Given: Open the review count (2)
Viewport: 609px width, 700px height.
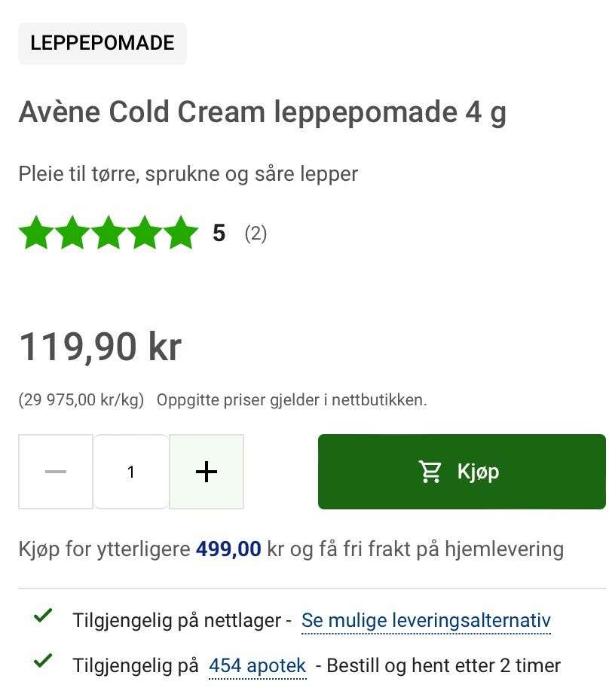Looking at the screenshot, I should pos(256,234).
